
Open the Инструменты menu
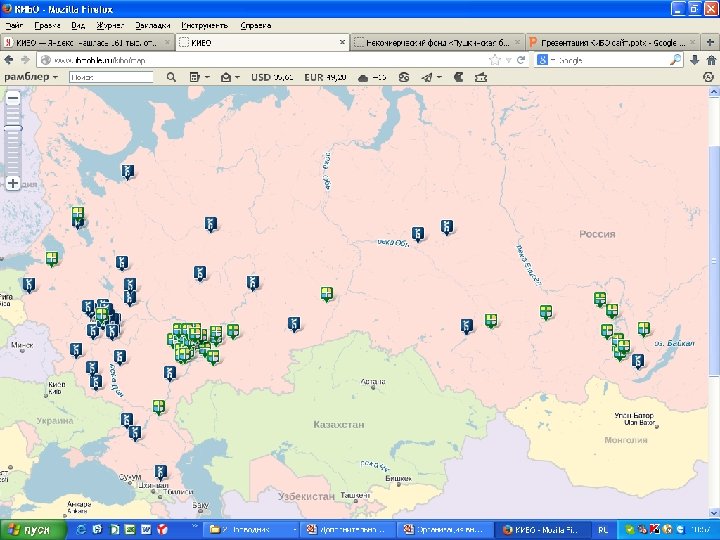(x=204, y=26)
